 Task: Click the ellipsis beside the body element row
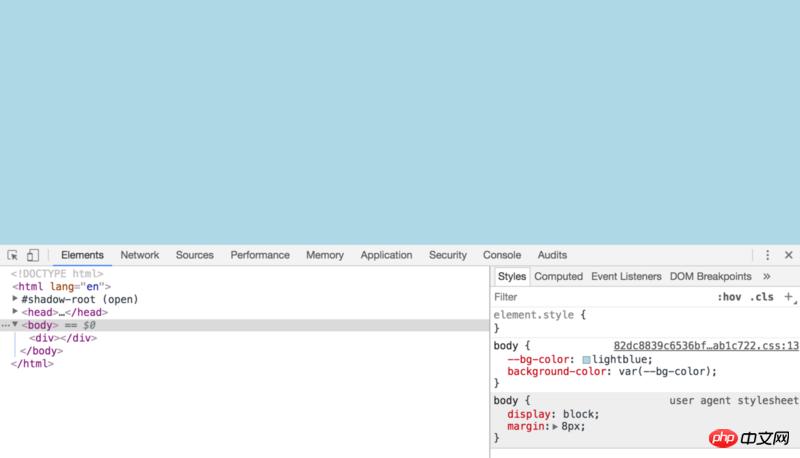5,325
